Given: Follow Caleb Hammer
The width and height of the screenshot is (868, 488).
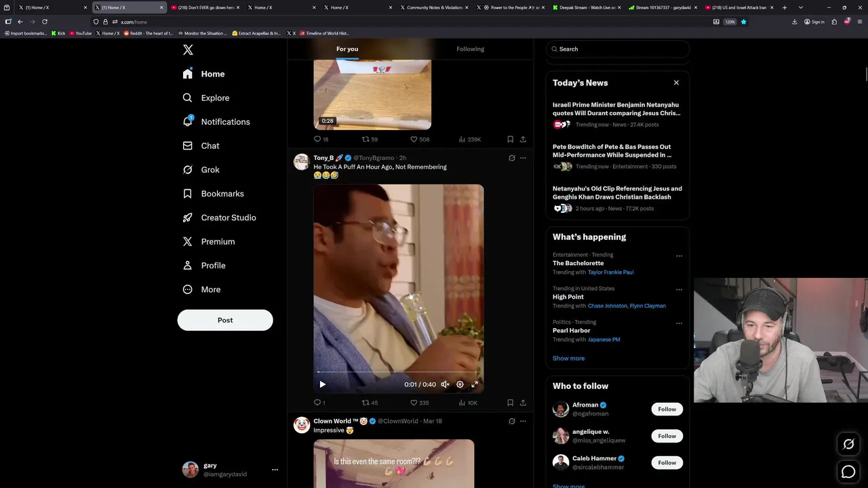Looking at the screenshot, I should [667, 463].
